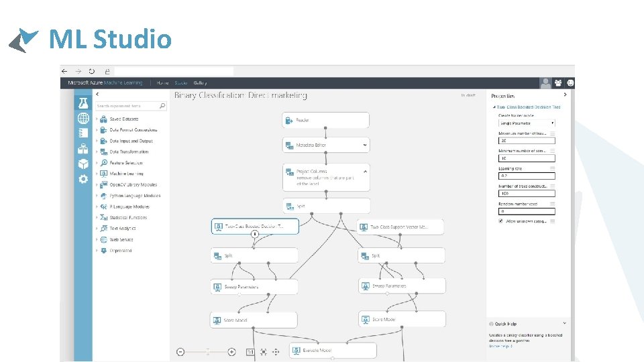644x362 pixels.
Task: Select the Text Analytics category
Action: click(122, 229)
